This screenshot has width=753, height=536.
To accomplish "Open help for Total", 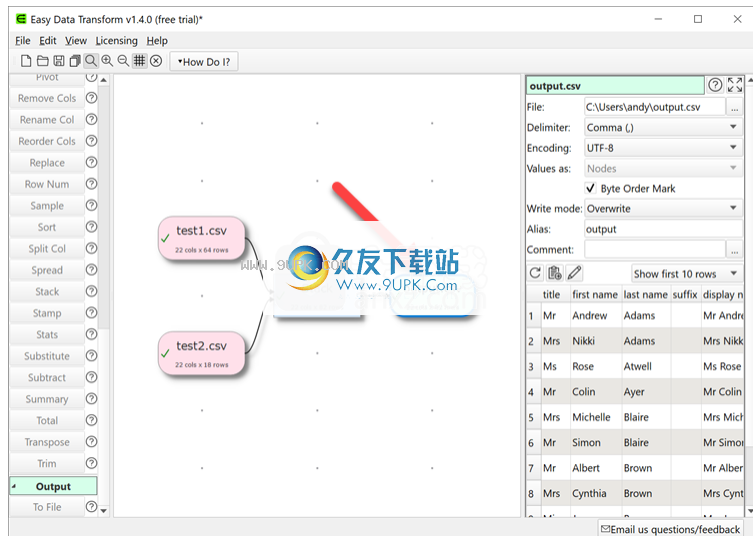I will pos(91,420).
